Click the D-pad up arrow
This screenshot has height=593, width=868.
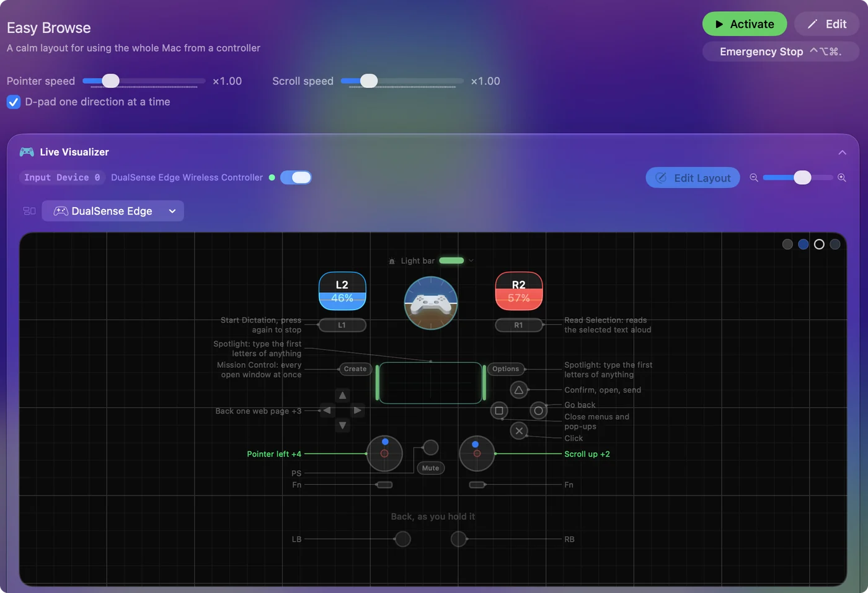pyautogui.click(x=342, y=395)
